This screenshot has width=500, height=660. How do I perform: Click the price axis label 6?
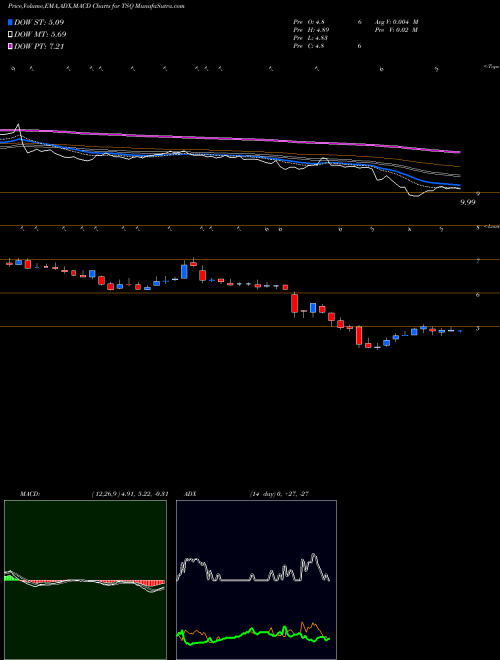tap(478, 295)
